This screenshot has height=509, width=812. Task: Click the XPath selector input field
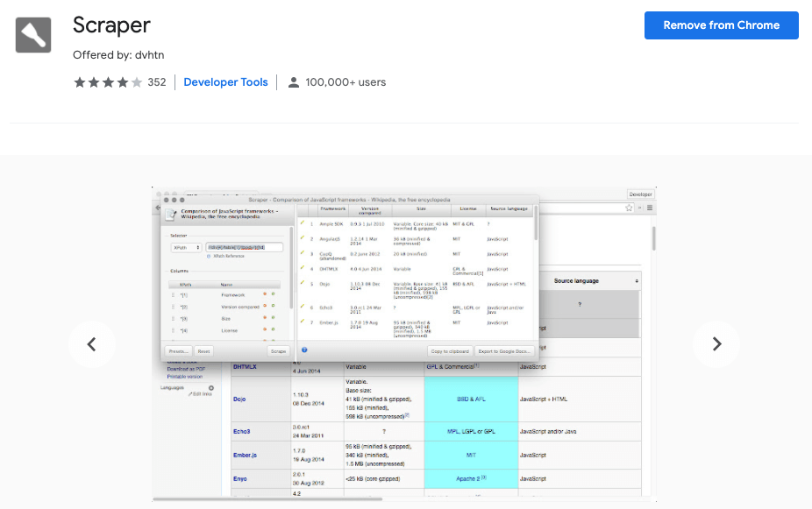pos(245,247)
